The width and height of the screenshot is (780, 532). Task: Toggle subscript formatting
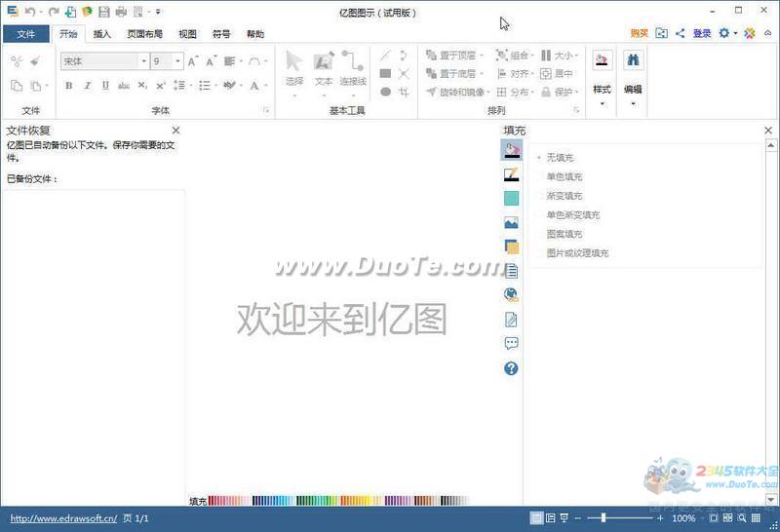tap(142, 86)
